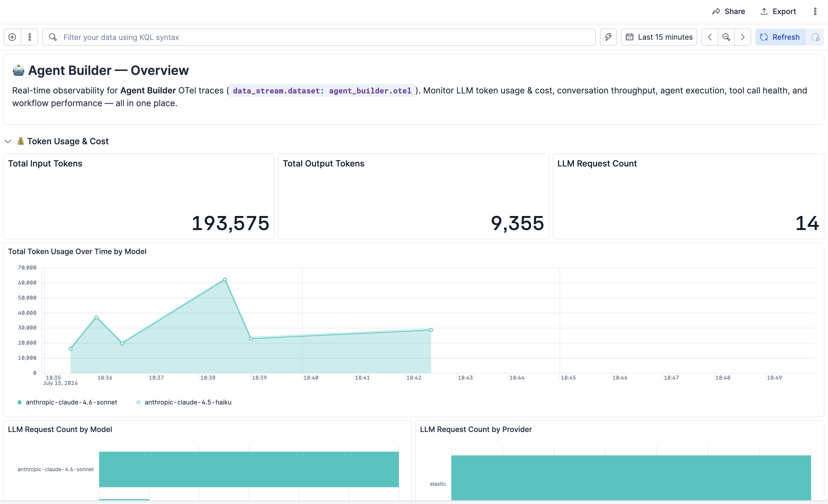This screenshot has height=504, width=828.
Task: Click the Refresh button
Action: coord(781,37)
